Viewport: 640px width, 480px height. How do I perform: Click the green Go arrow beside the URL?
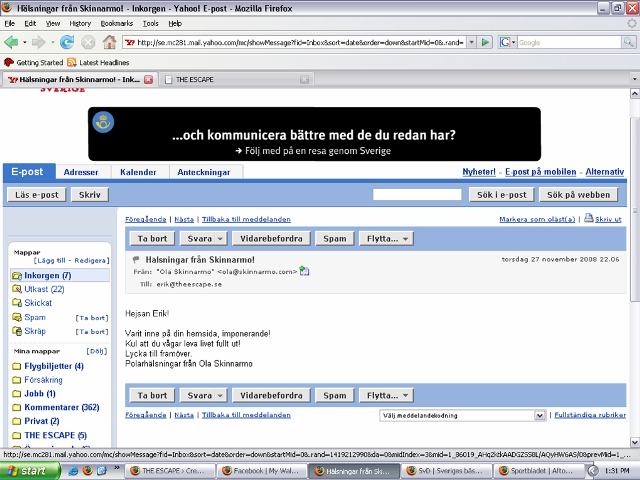point(485,42)
